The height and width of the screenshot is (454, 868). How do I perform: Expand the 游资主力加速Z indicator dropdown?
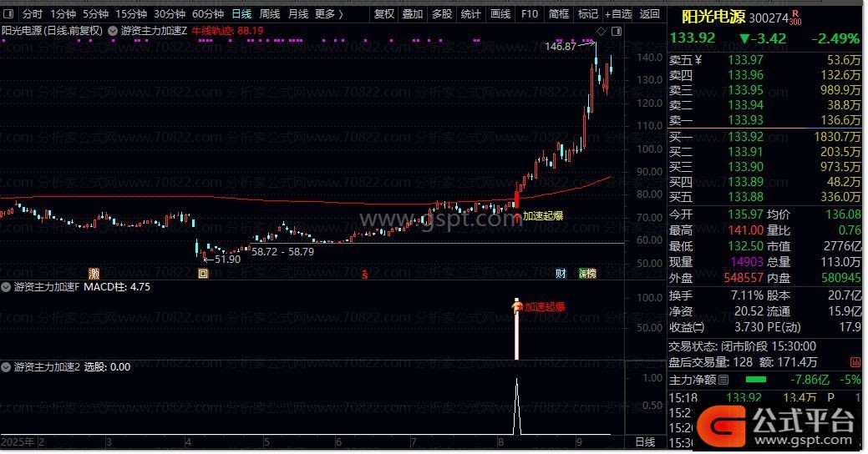coord(113,31)
